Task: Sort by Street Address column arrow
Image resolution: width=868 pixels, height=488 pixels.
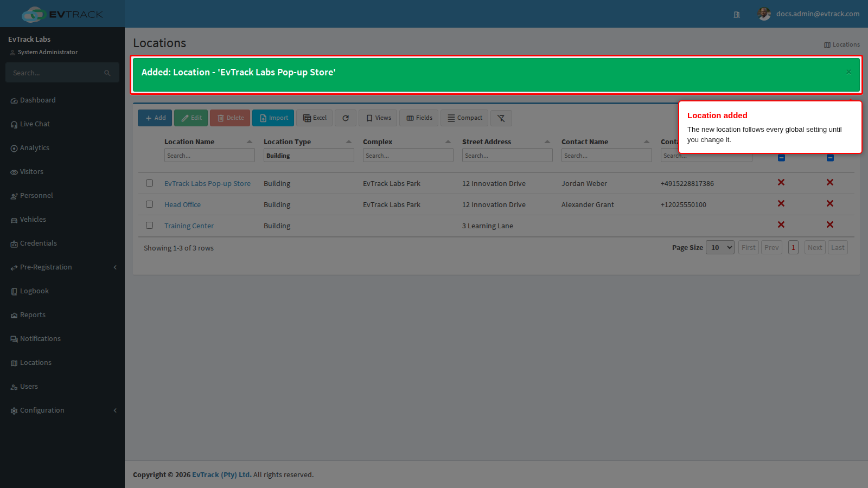Action: (x=547, y=142)
